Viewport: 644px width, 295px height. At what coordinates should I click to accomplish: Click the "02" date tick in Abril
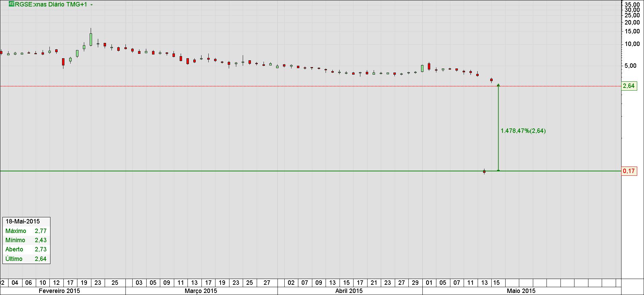point(291,283)
